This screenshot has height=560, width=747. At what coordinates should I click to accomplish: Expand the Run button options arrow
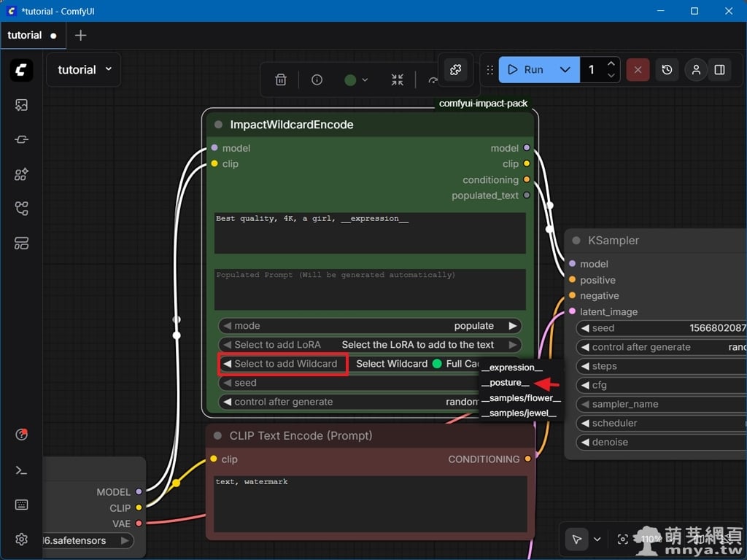[565, 70]
